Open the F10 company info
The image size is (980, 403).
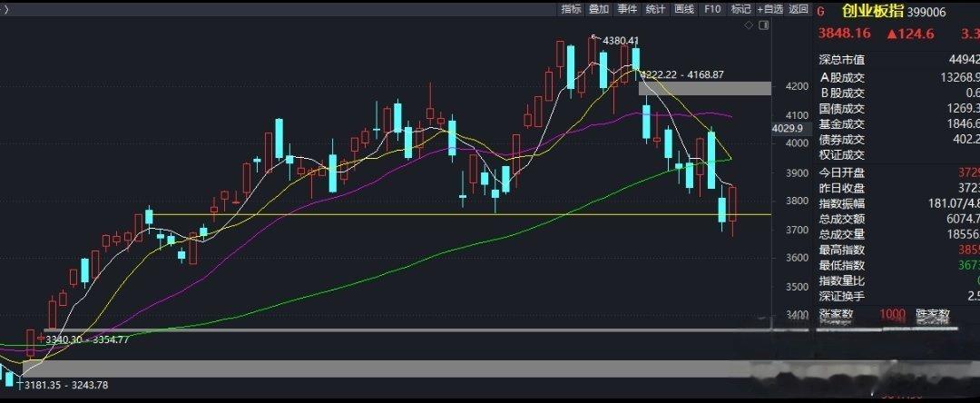[x=712, y=9]
